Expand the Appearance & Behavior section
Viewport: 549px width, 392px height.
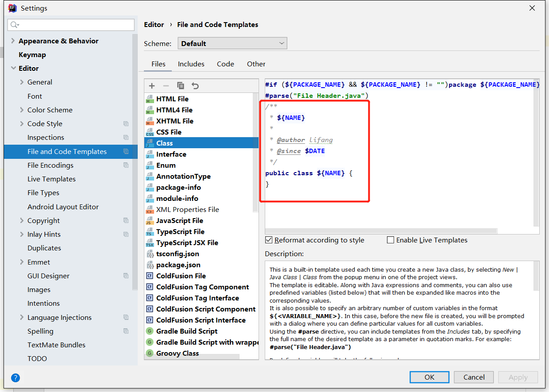13,41
